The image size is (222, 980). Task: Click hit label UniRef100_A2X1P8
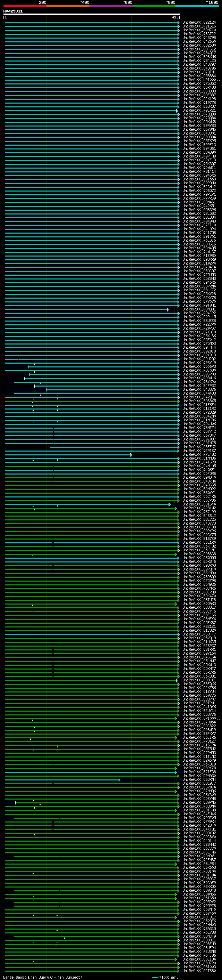[199, 99]
